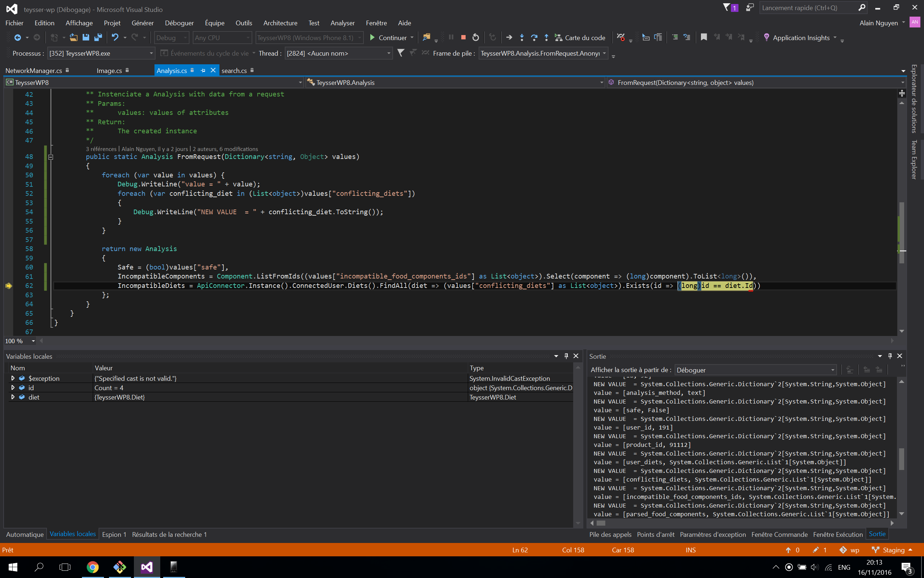Screen dimensions: 924x578
Task: Click the Find in Files folder-magnifier icon
Action: 427,38
